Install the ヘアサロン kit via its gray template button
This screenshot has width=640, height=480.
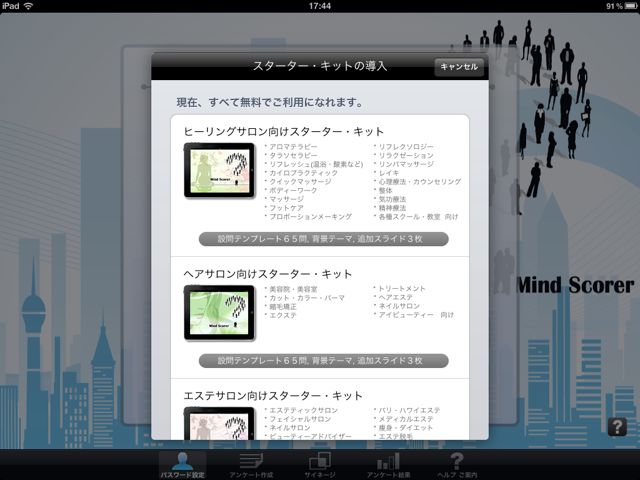point(324,360)
